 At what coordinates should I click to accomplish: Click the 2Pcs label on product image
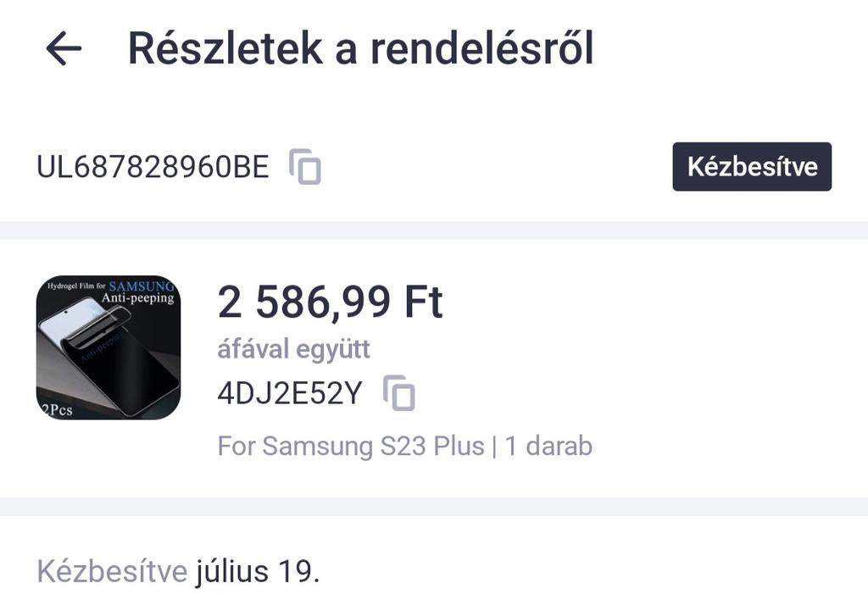click(x=57, y=410)
